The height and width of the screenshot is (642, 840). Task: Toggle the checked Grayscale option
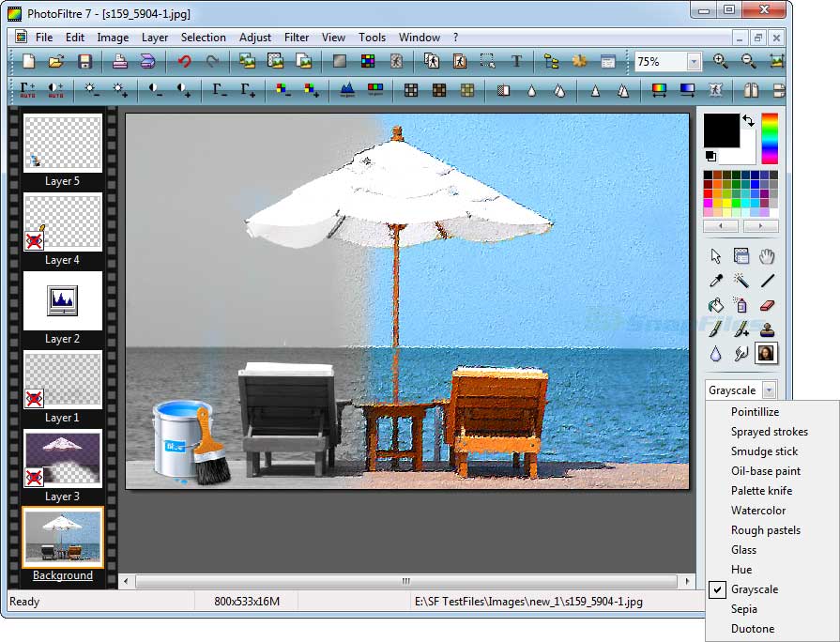[x=755, y=589]
